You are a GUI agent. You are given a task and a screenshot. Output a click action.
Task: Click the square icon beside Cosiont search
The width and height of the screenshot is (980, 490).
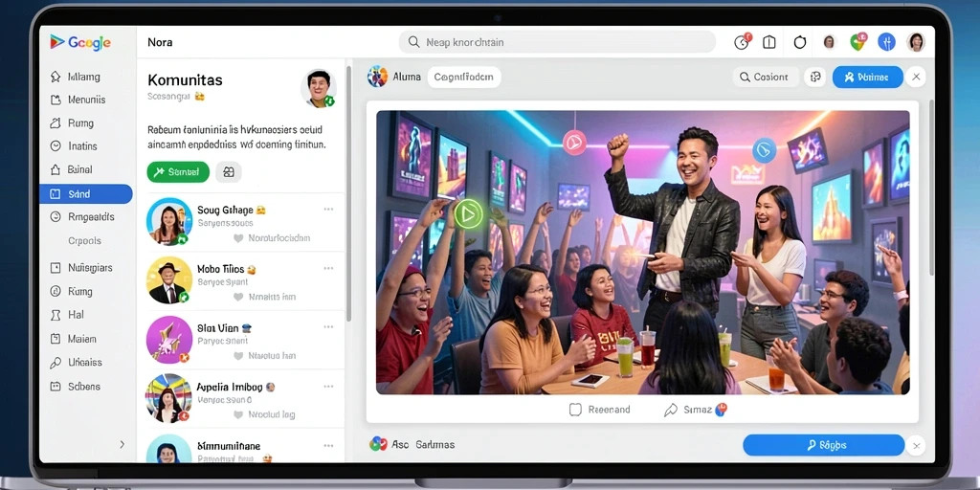(x=815, y=77)
